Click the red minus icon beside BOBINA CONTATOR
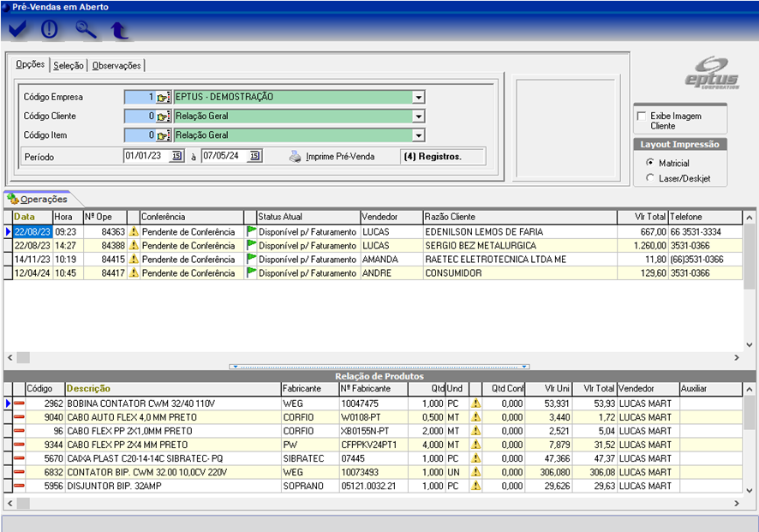Image resolution: width=759 pixels, height=532 pixels. coord(18,403)
